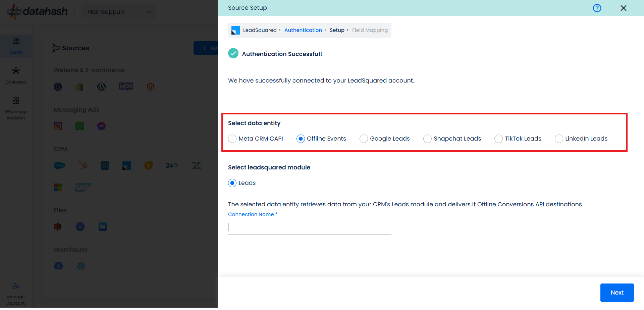Select the Messenger messaging ads icon
644x310 pixels.
pyautogui.click(x=101, y=126)
